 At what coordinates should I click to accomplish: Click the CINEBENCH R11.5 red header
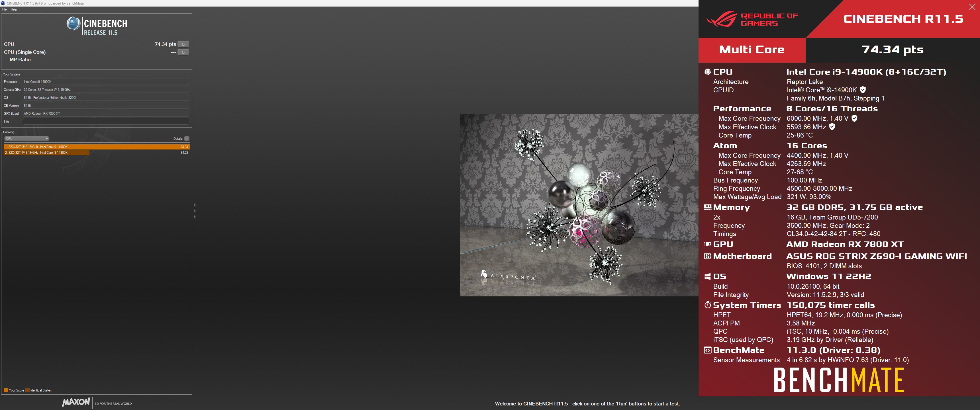click(903, 19)
